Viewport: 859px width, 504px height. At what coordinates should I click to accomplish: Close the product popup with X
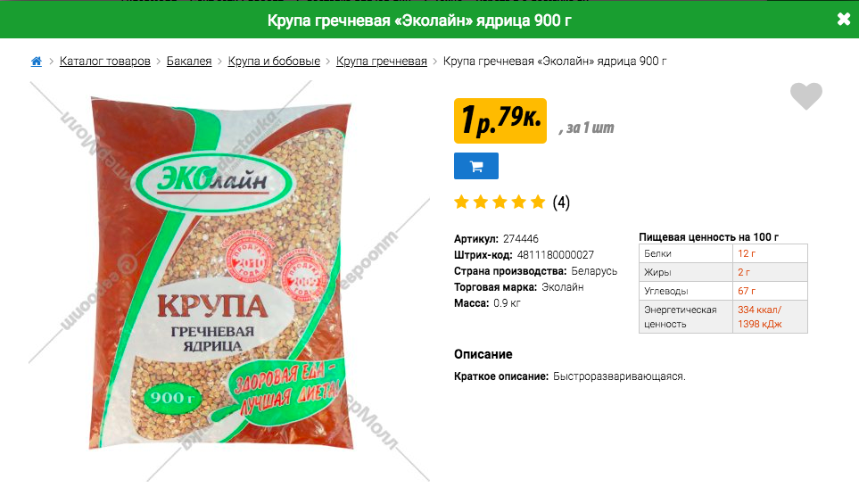tap(844, 19)
